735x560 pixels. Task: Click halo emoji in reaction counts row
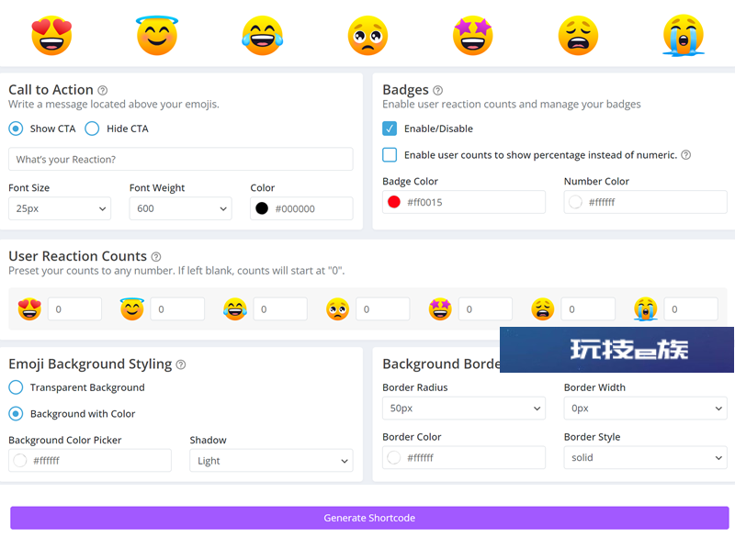point(132,309)
